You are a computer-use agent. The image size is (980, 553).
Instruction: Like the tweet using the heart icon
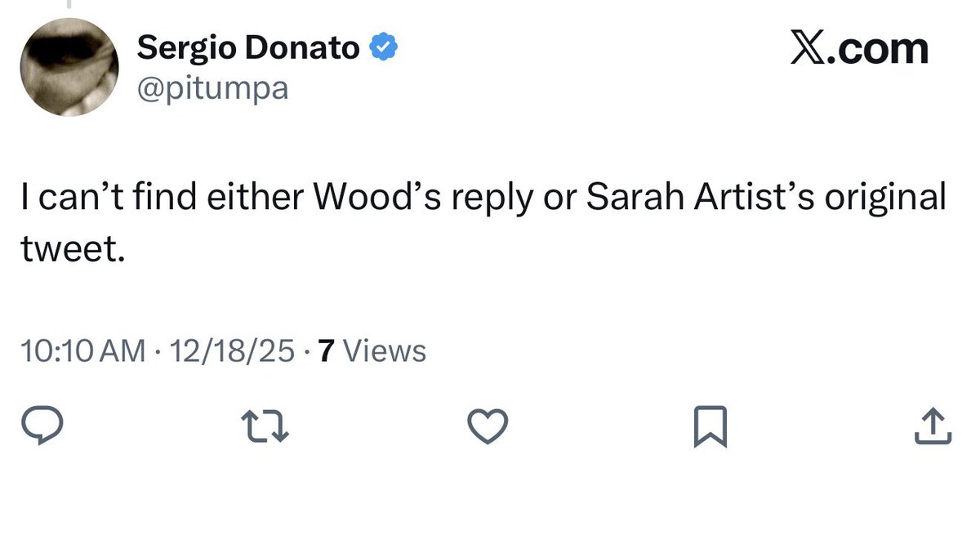[488, 426]
